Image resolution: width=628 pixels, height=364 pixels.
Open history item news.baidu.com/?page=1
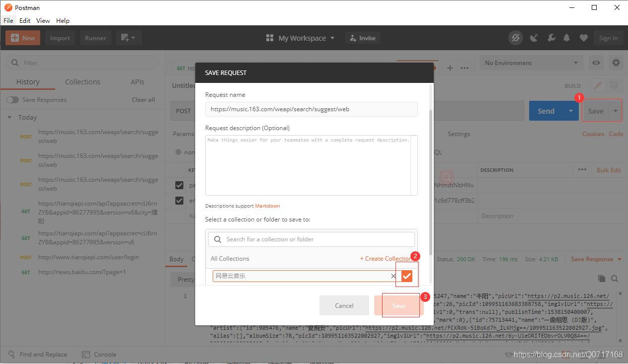[82, 272]
